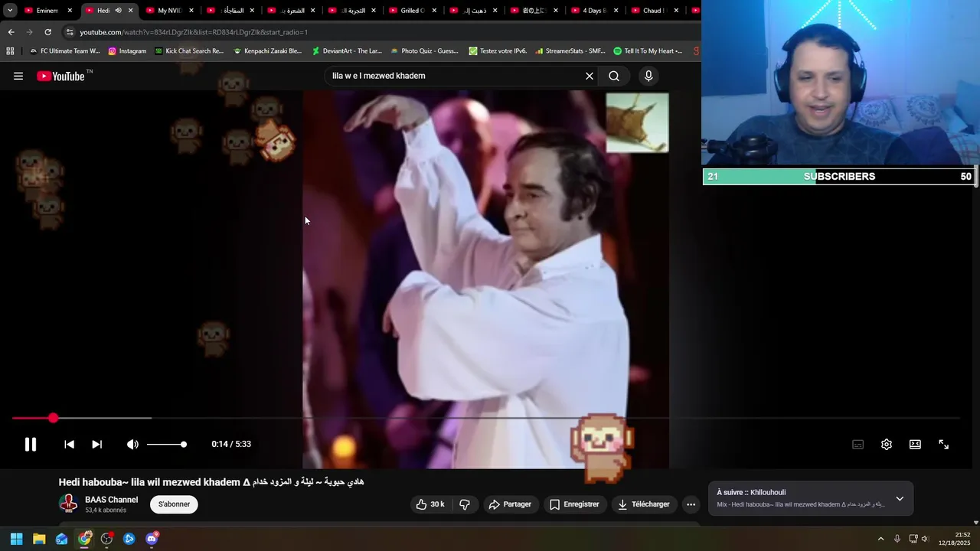Screen dimensions: 980x551
Task: Seek along the red video progress bar
Action: click(486, 418)
